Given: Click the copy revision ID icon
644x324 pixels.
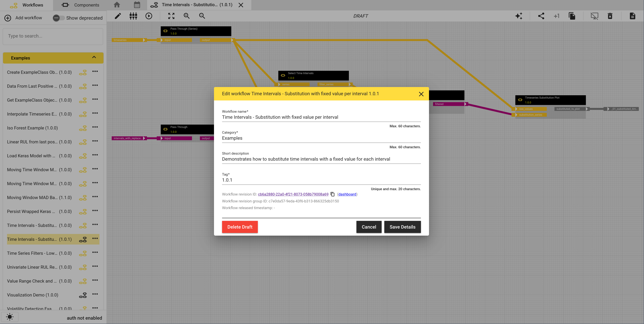Looking at the screenshot, I should [x=333, y=194].
